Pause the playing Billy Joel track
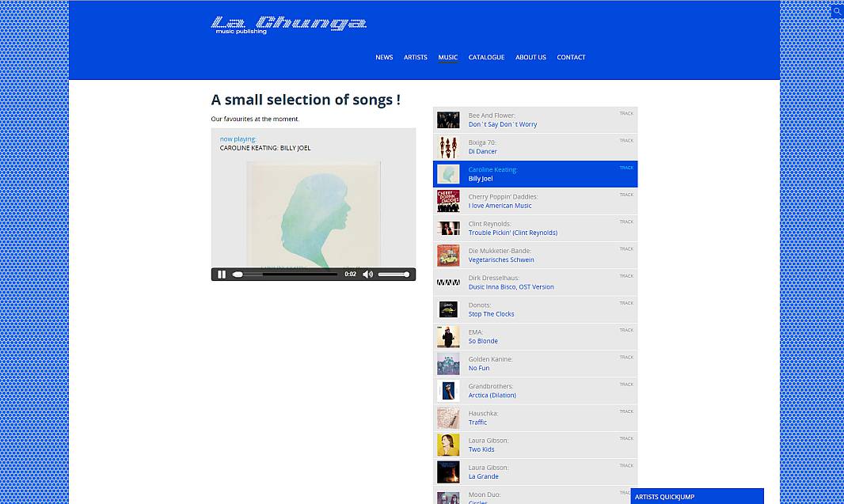The height and width of the screenshot is (504, 844). click(222, 275)
